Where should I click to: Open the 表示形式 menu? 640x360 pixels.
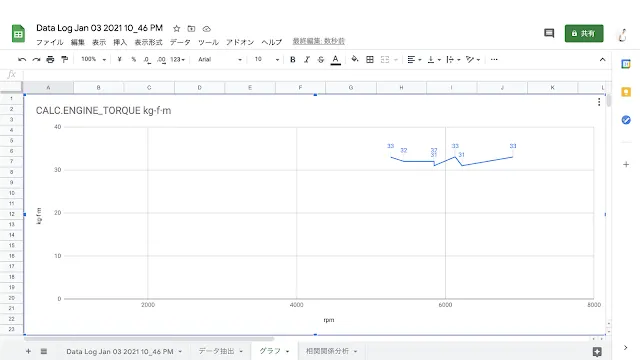click(x=149, y=42)
